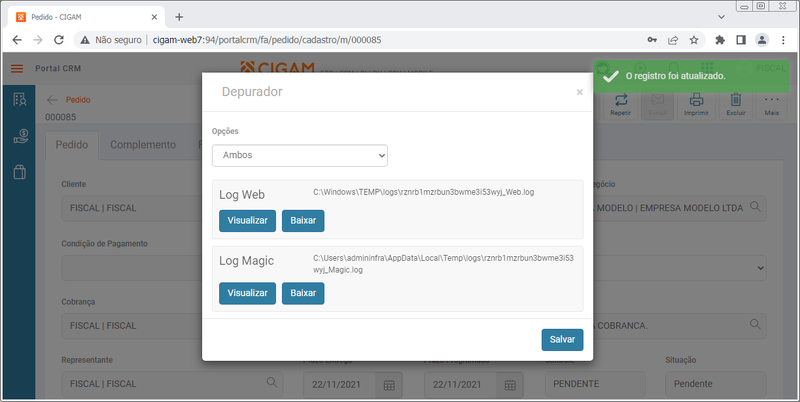
Task: Click Baixar for Log Web
Action: pos(303,221)
